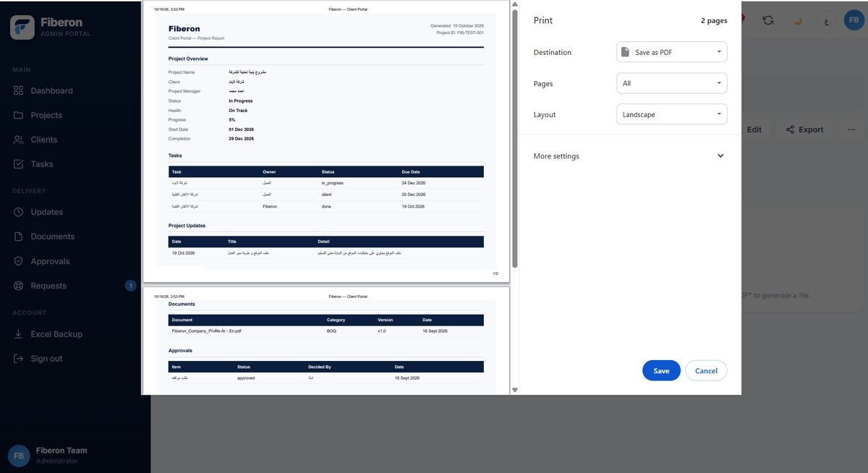Switch language with the Arabic letter button
The width and height of the screenshot is (868, 473).
pyautogui.click(x=826, y=21)
